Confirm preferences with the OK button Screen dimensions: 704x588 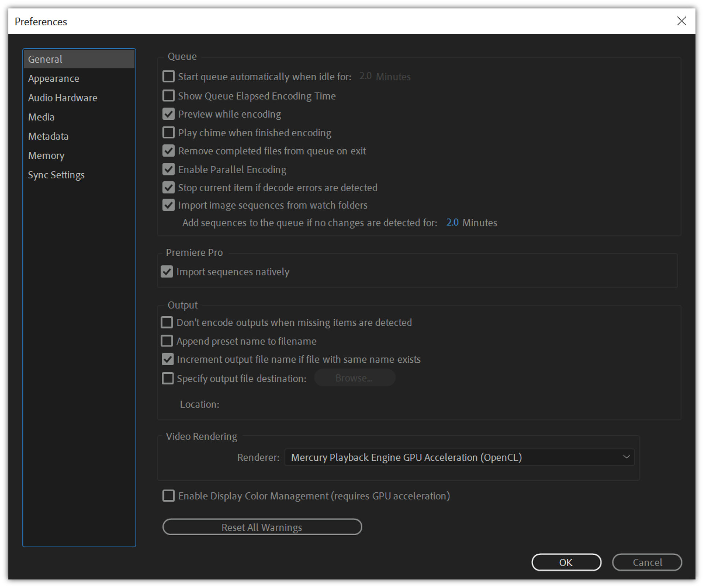click(565, 562)
